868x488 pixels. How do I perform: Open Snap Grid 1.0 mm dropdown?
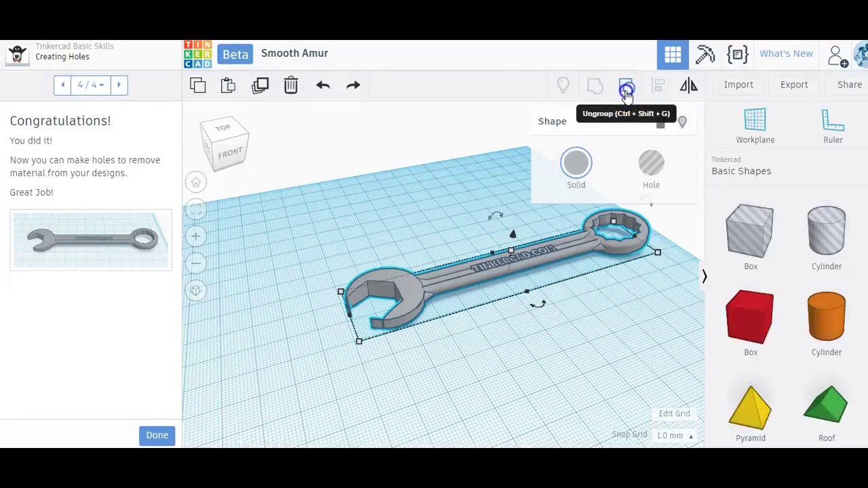click(x=675, y=436)
